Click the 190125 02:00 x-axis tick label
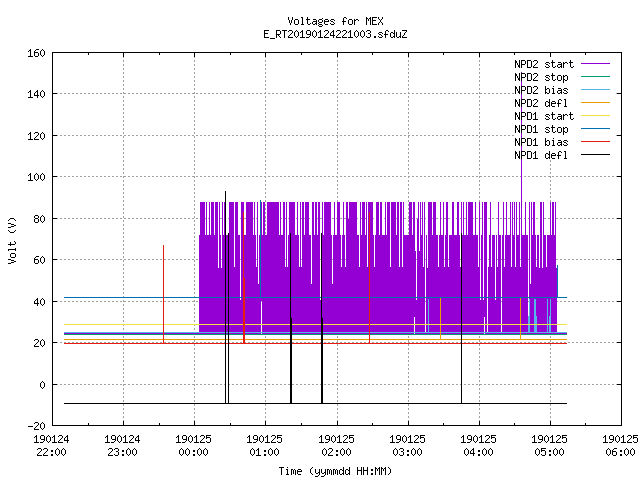Viewport: 640px width, 480px height. click(x=336, y=446)
